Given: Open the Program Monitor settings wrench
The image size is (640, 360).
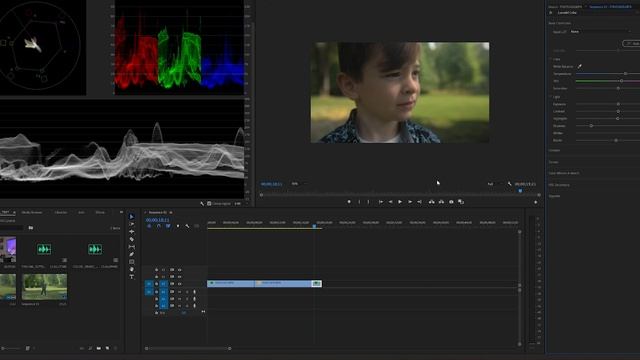Looking at the screenshot, I should [x=509, y=184].
